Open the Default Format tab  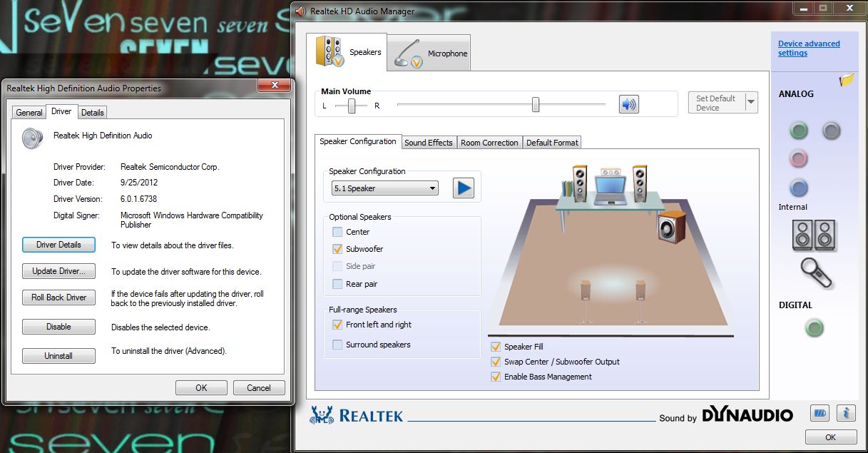[552, 143]
